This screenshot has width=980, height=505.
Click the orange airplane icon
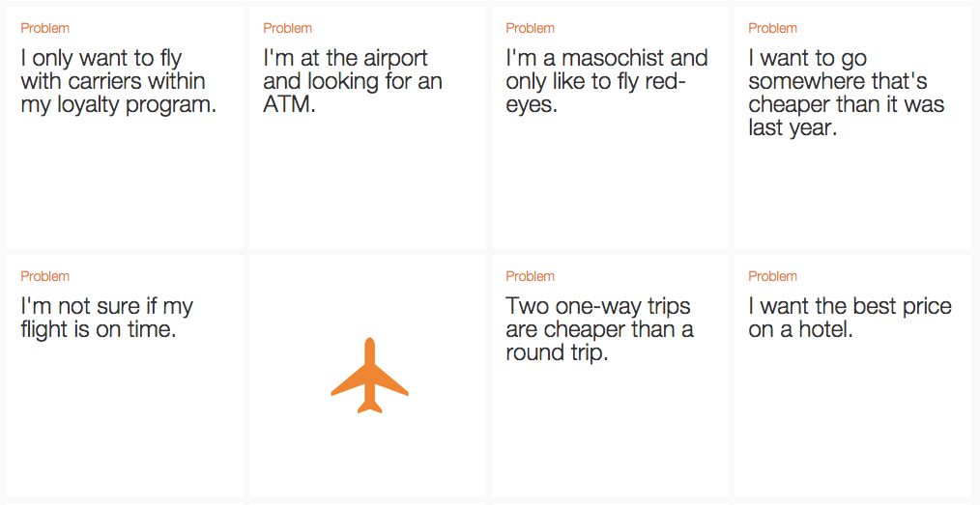point(369,376)
